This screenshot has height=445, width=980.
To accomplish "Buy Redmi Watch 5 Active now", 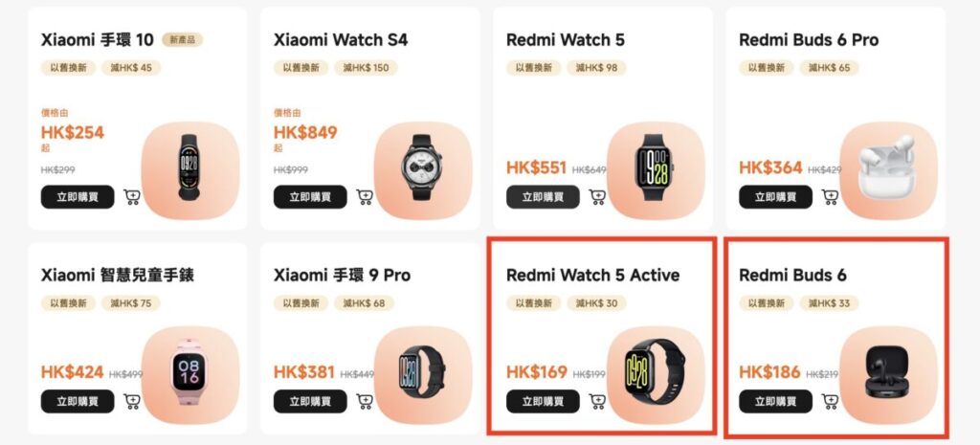I will point(544,401).
